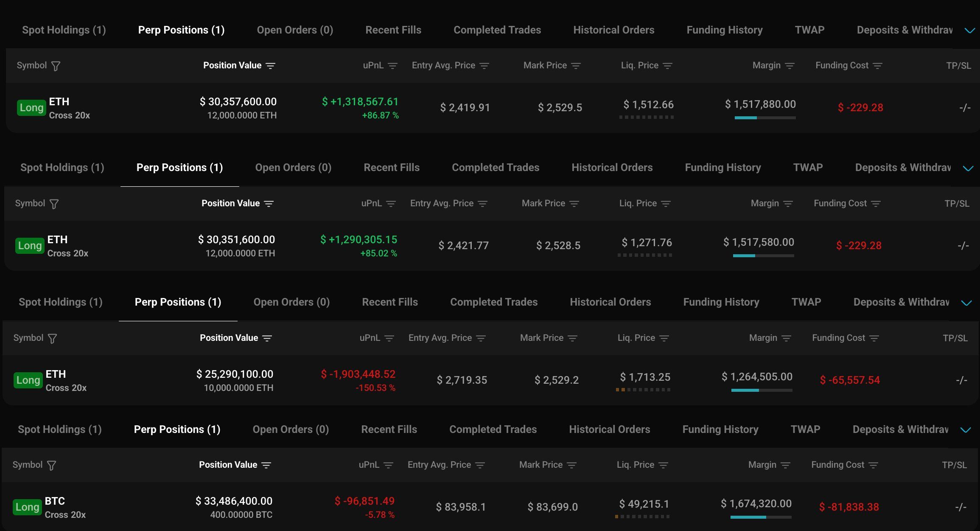Click Position Value sort icon above $30,351,600.00

pos(269,204)
